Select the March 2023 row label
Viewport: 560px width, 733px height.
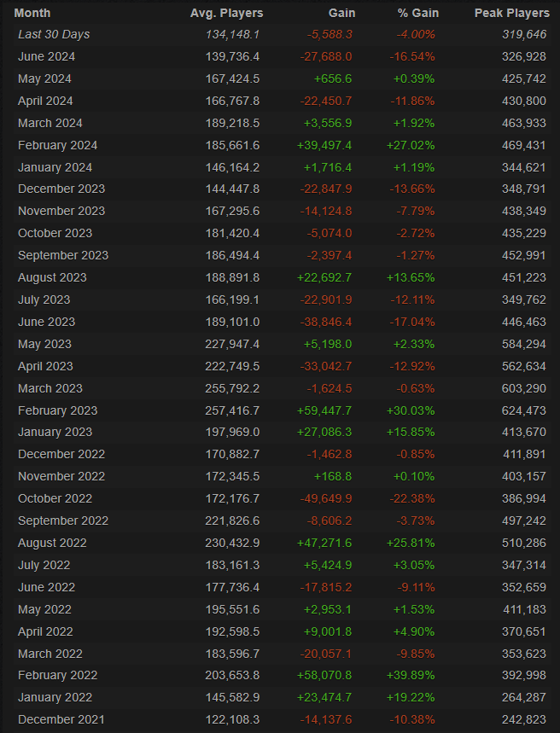tap(50, 388)
